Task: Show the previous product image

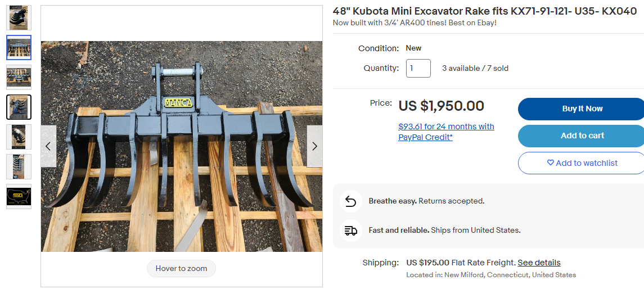Action: [x=48, y=146]
